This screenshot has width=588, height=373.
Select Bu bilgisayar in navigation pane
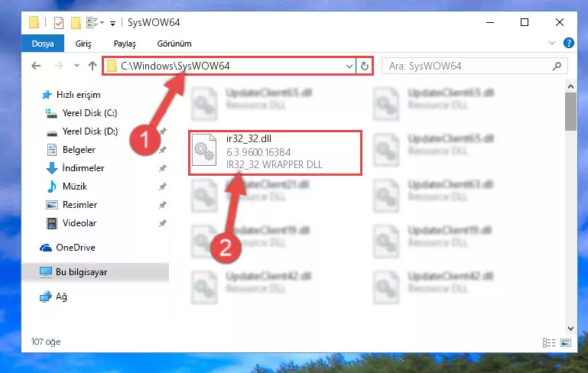click(96, 272)
